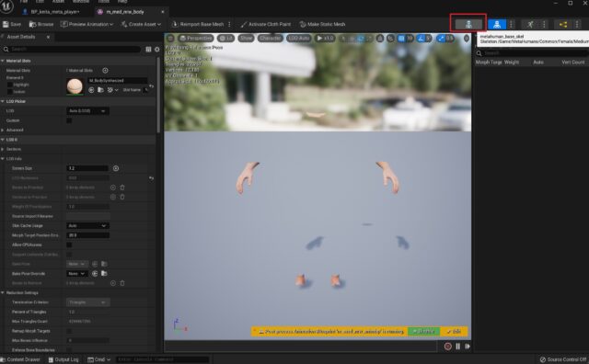Enable the Allow CPU Access checkbox
Viewport: 589px width, 364px height.
point(69,245)
